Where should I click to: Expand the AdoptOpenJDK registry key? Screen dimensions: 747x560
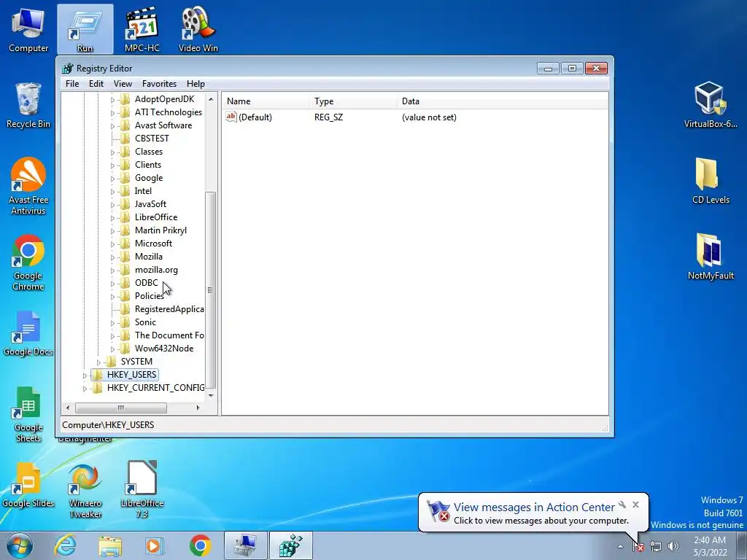coord(112,99)
